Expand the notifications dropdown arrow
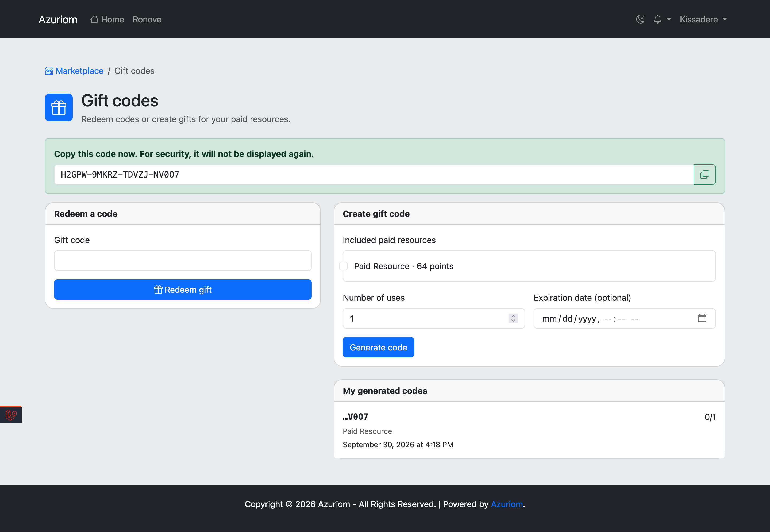The height and width of the screenshot is (532, 770). (669, 19)
